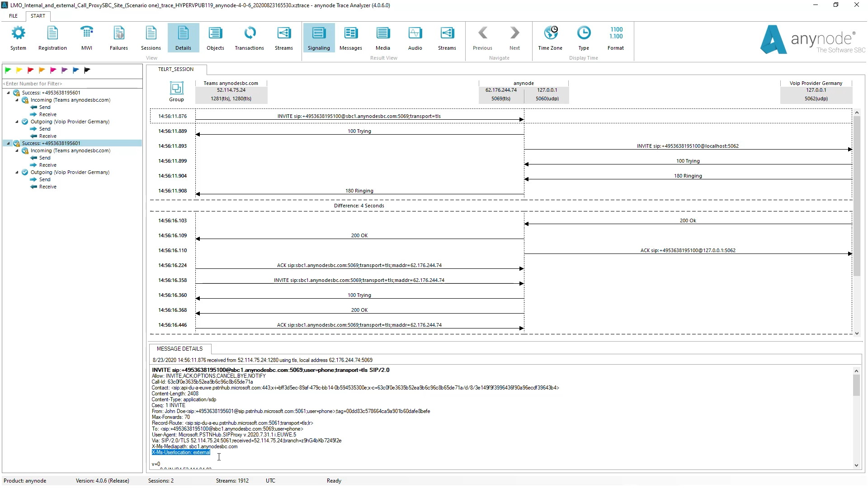868x488 pixels.
Task: Click the Call-Id header line
Action: [x=202, y=382]
